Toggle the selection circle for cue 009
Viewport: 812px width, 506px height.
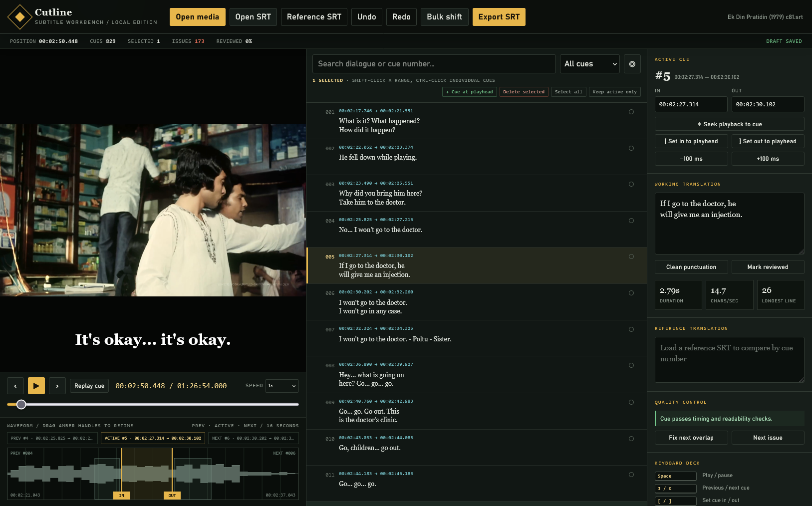[631, 402]
